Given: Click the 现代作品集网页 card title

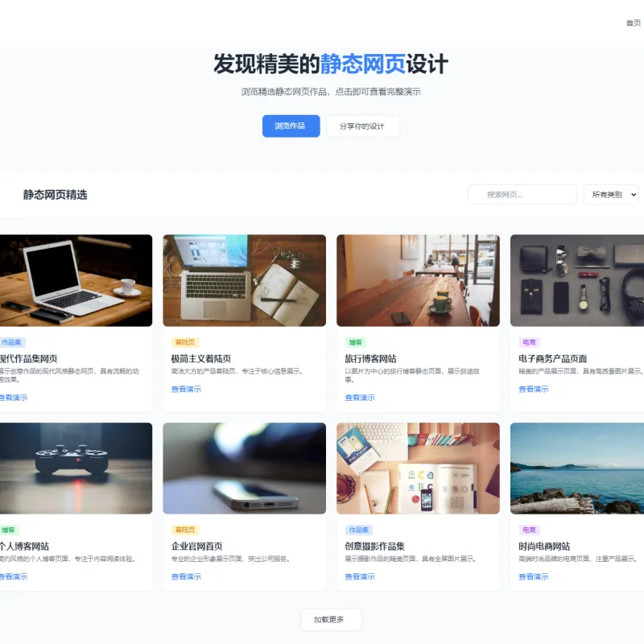Looking at the screenshot, I should (x=29, y=358).
